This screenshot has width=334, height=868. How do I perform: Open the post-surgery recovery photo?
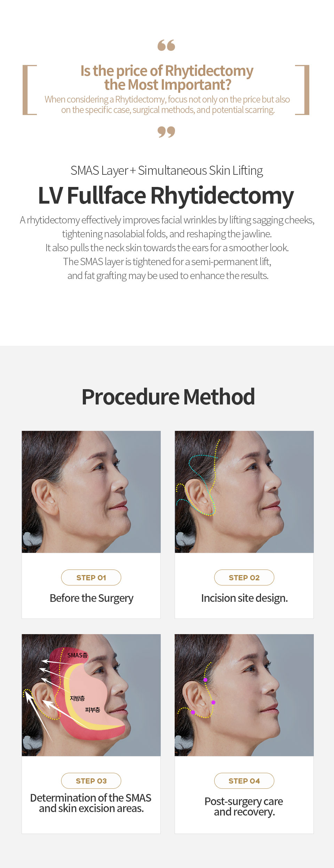point(244,695)
